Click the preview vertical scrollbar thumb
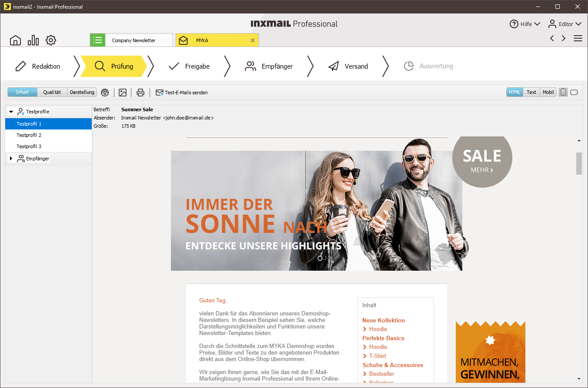Image resolution: width=588 pixels, height=388 pixels. (579, 163)
